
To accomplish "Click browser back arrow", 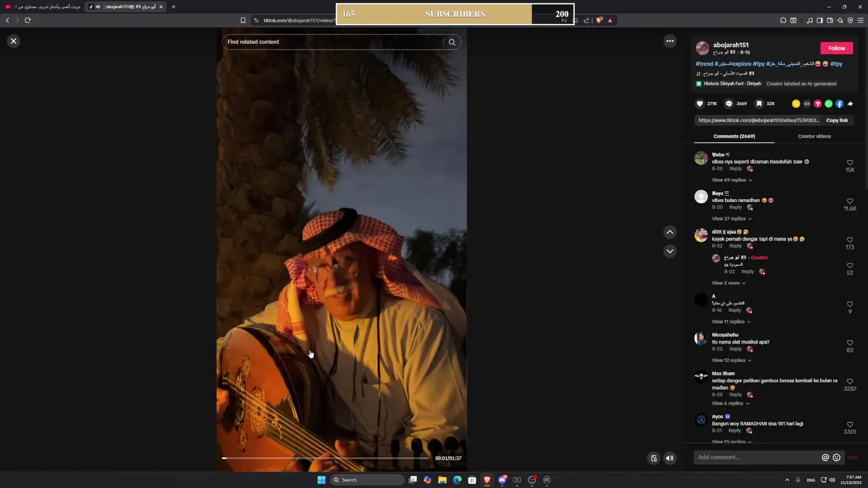I will coord(8,20).
